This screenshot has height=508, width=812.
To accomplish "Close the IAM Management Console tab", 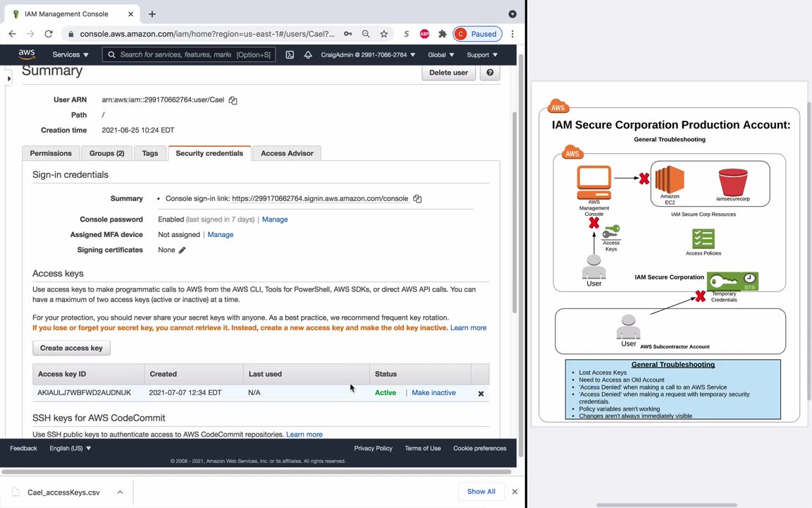I will click(x=130, y=14).
